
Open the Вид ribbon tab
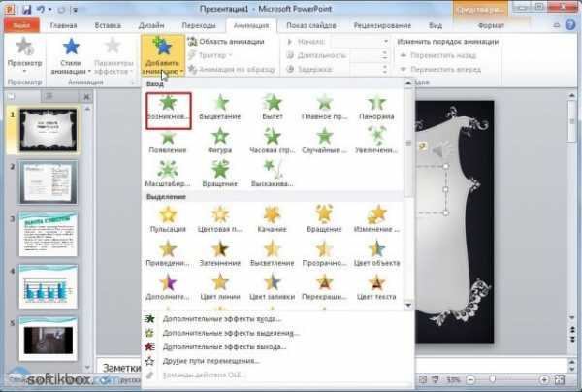(x=436, y=25)
